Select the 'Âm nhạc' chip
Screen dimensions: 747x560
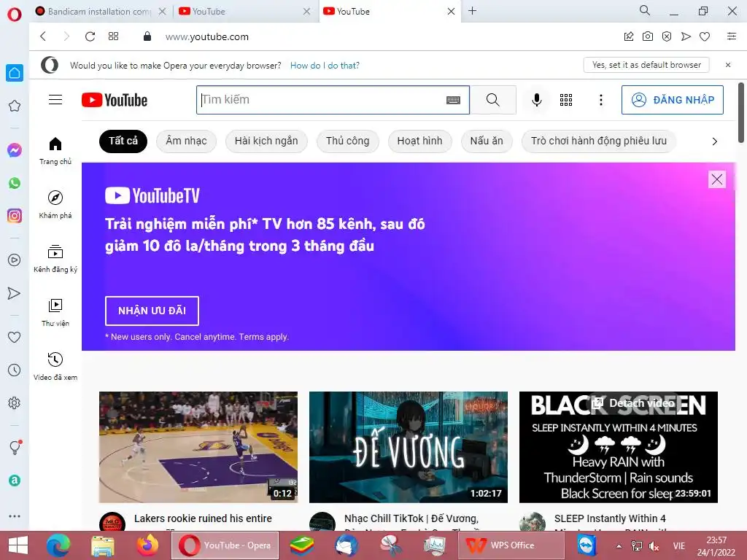186,141
